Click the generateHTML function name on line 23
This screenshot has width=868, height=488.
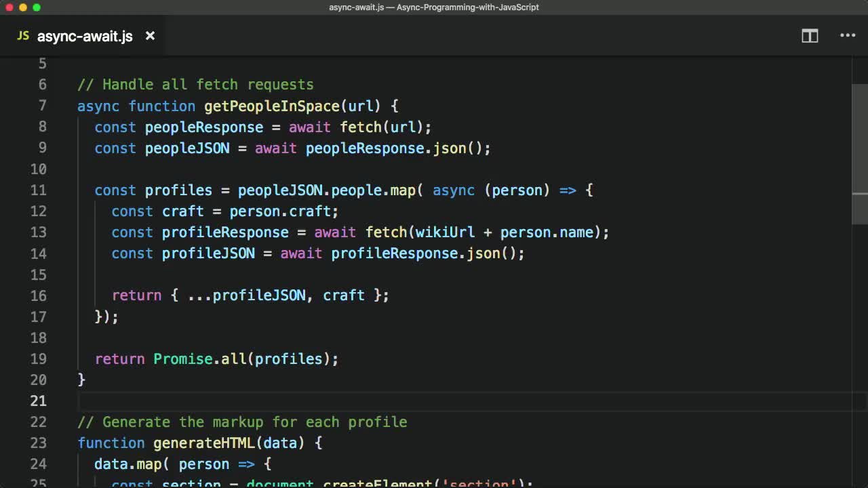203,443
